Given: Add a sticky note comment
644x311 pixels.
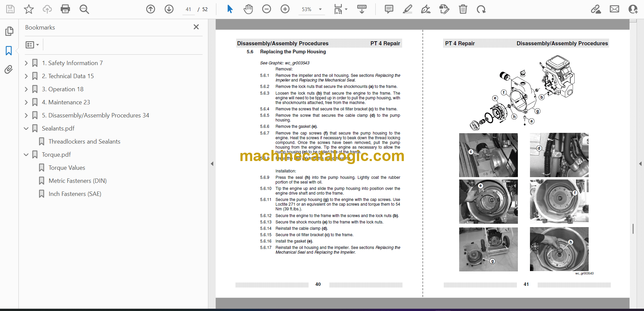Looking at the screenshot, I should (389, 9).
